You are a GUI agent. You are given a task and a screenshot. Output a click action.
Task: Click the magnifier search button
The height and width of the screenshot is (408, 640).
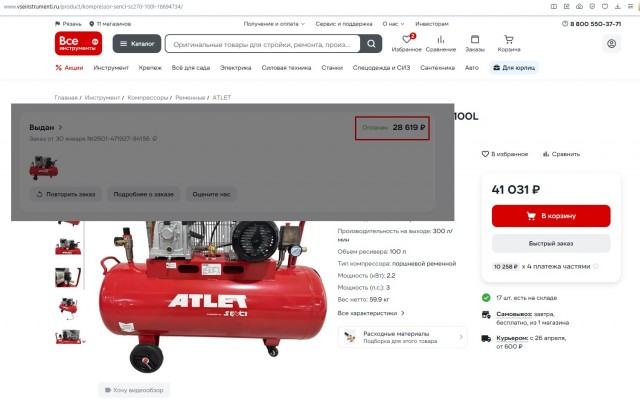point(371,44)
